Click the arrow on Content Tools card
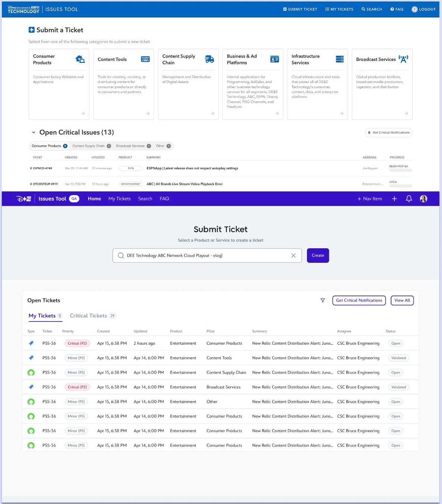The width and height of the screenshot is (442, 504). point(148,113)
